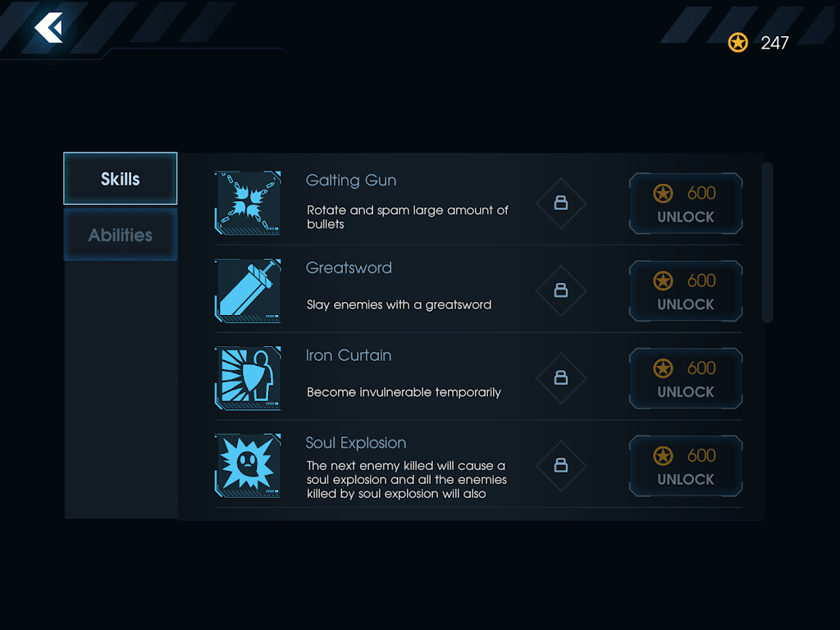Click the 247 coin balance
Viewport: 840px width, 630px height.
(774, 43)
